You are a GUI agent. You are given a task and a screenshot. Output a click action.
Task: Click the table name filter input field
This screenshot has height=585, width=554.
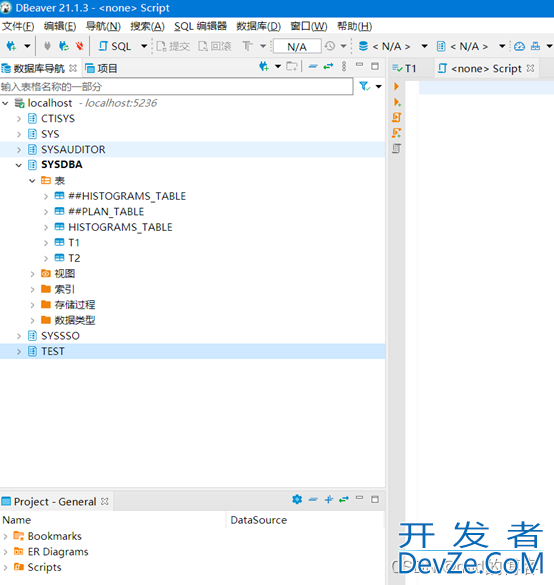tap(176, 87)
